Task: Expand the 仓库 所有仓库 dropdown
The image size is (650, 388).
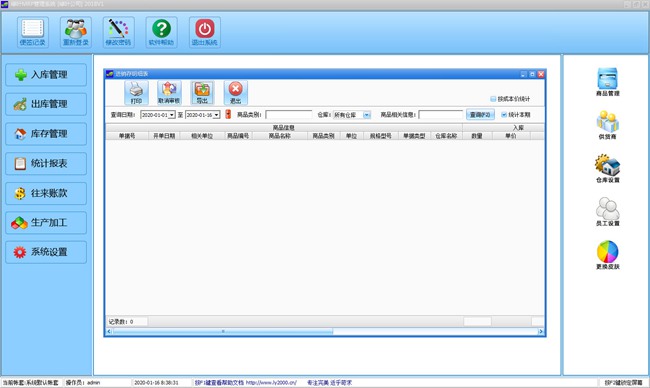Action: [367, 115]
